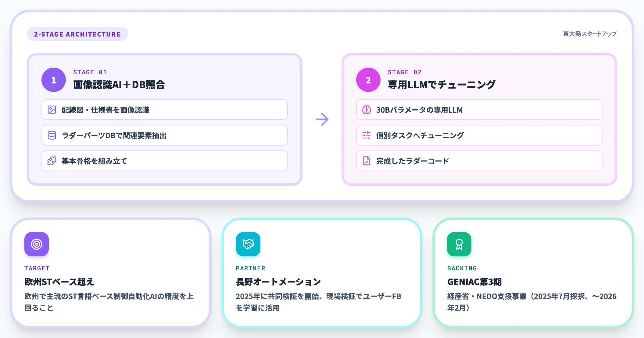Click the database icon beside ラダーパーツDB

(52, 136)
